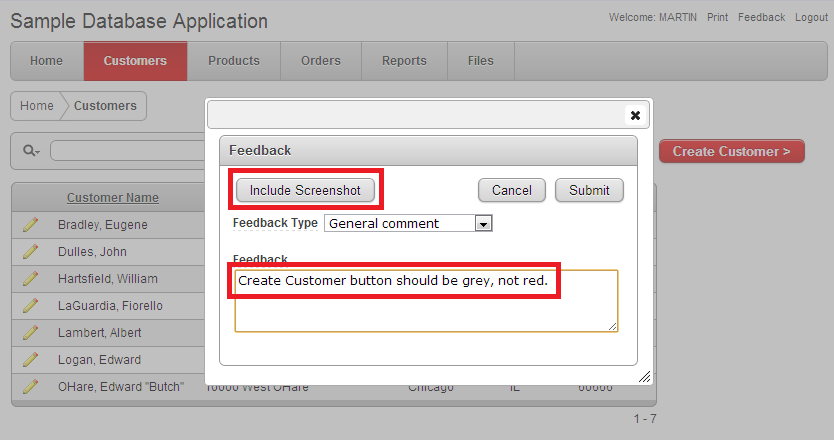Screen dimensions: 834x440
Task: Click the edit pencil icon for Dulles, John
Action: [x=30, y=252]
